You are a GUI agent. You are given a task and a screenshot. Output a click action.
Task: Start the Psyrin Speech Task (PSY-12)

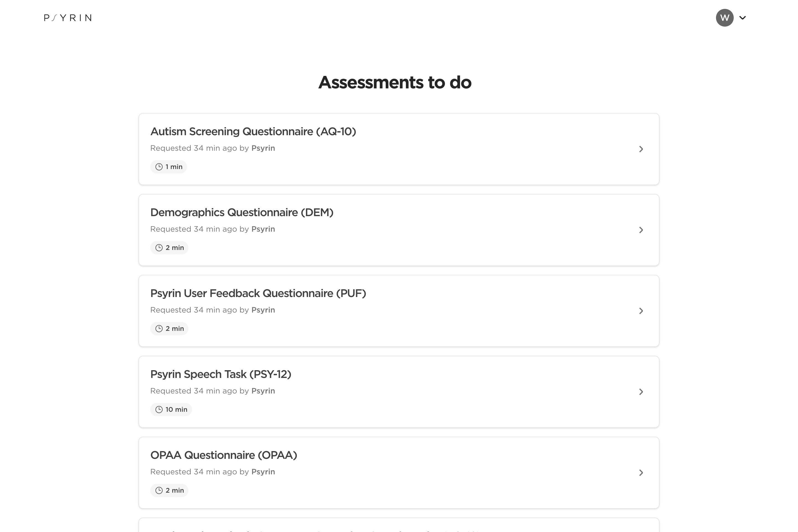(399, 392)
